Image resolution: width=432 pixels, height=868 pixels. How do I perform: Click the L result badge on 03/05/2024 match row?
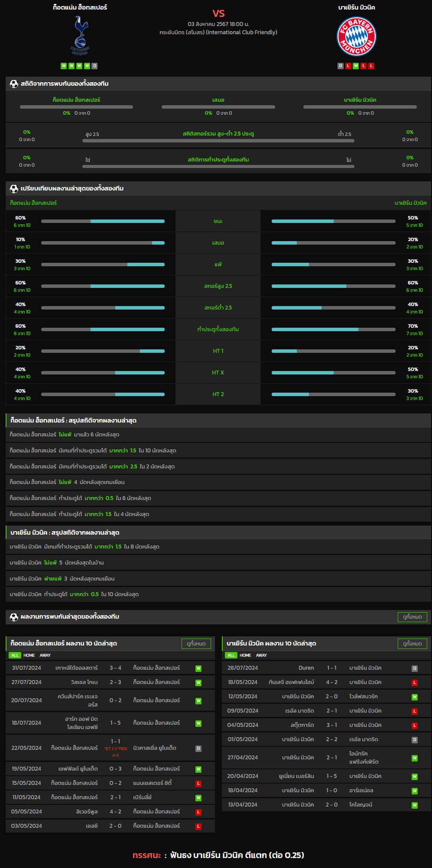click(x=198, y=826)
